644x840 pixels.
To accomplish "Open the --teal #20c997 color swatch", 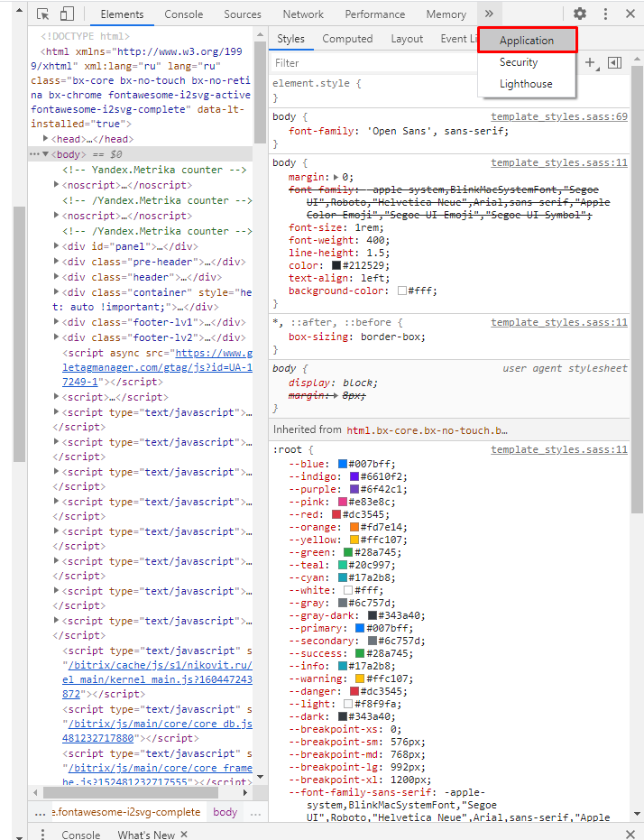I will coord(343,565).
